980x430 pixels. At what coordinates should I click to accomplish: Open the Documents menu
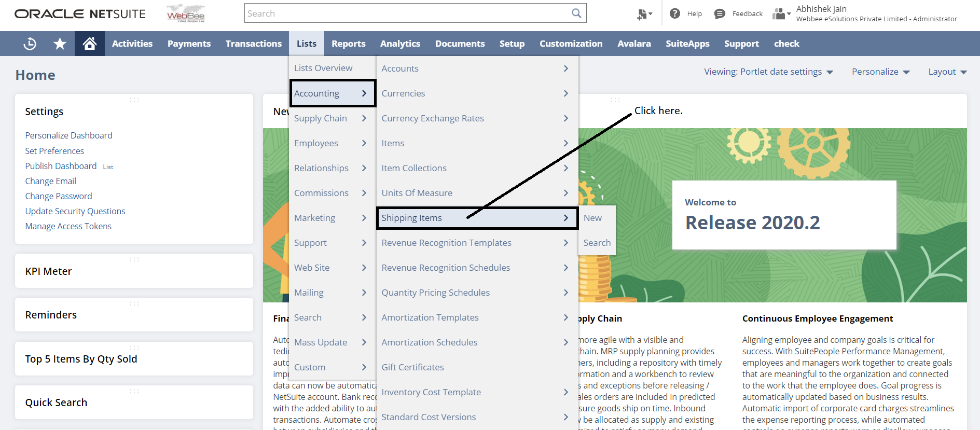[x=460, y=44]
